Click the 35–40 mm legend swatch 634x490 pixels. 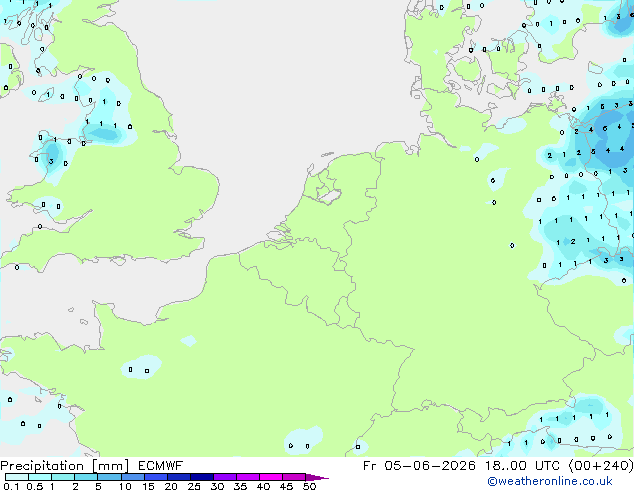[x=247, y=477]
